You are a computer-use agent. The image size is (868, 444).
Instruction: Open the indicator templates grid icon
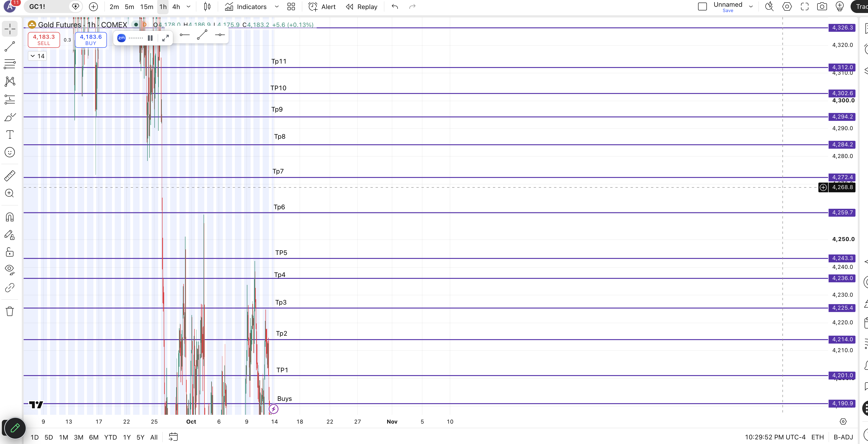[291, 7]
